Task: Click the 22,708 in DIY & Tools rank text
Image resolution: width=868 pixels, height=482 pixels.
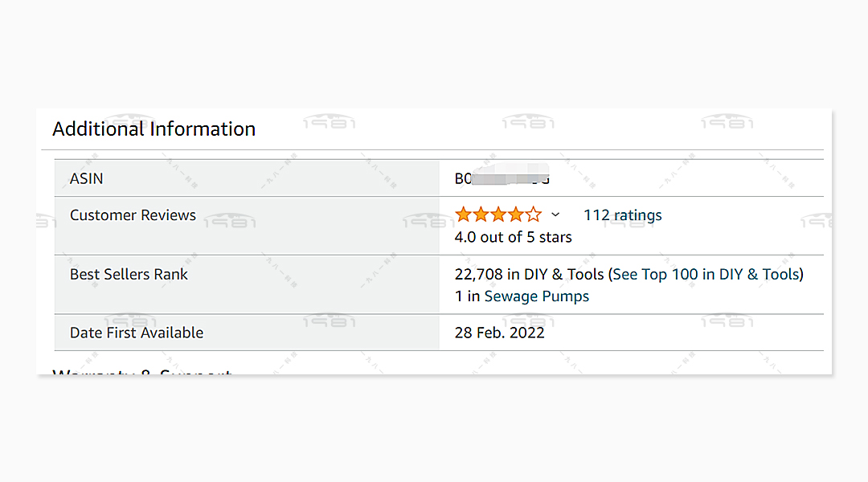Action: click(x=529, y=274)
